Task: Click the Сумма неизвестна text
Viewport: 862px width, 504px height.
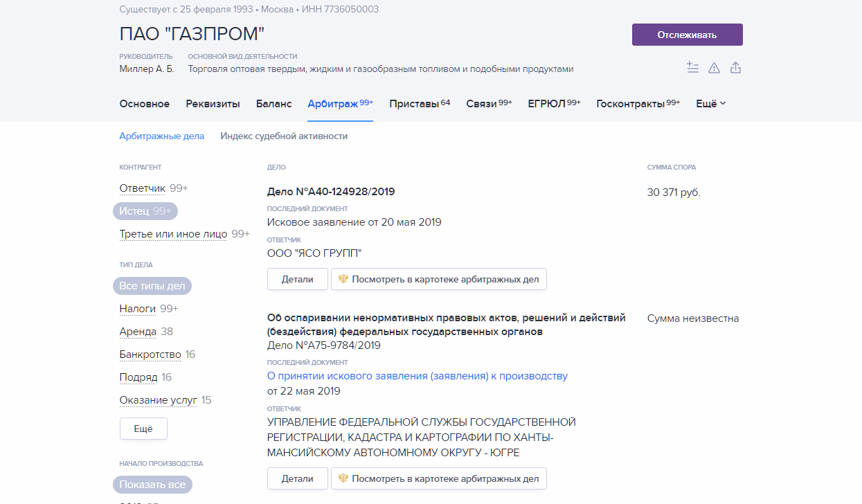Action: 693,318
